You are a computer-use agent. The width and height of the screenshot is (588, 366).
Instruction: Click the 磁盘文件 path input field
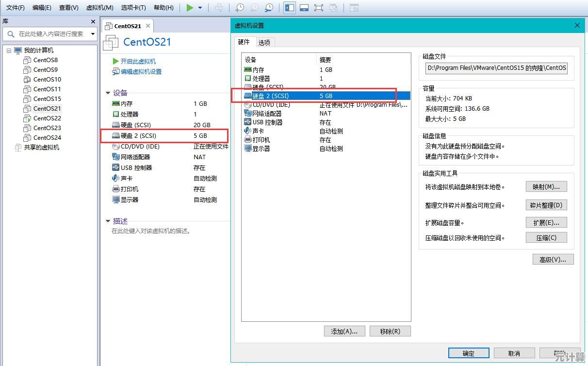click(496, 68)
